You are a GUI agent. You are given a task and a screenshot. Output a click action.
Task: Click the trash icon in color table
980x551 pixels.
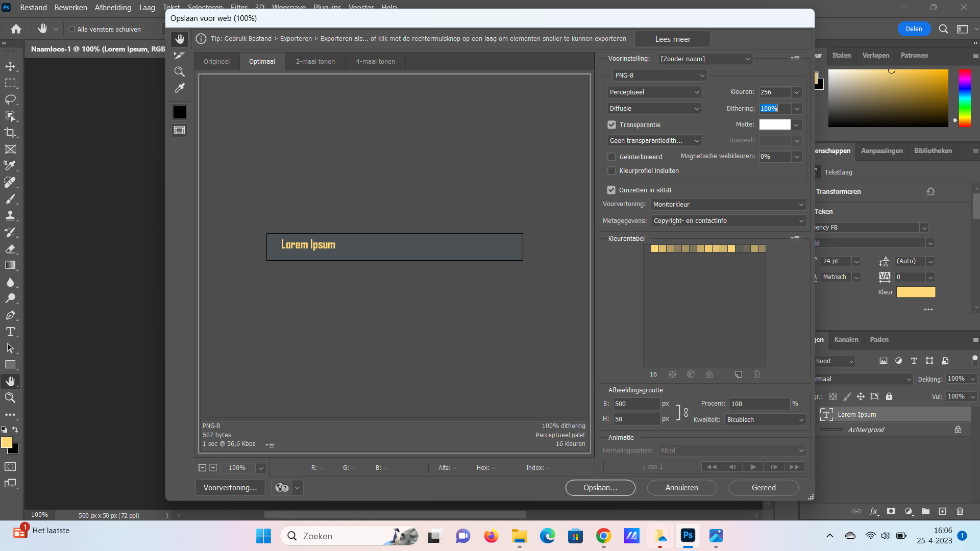(756, 374)
